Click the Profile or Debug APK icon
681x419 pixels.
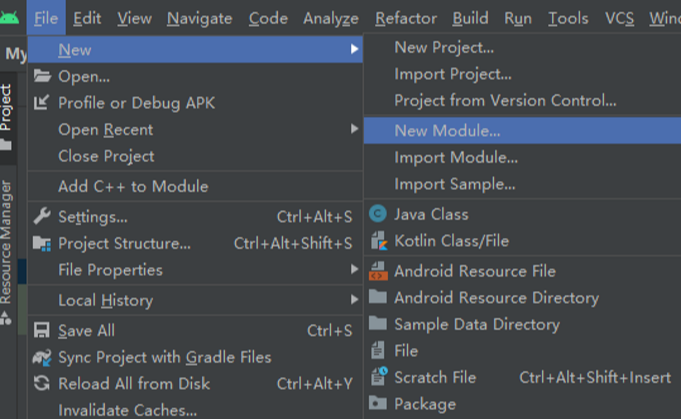[41, 103]
